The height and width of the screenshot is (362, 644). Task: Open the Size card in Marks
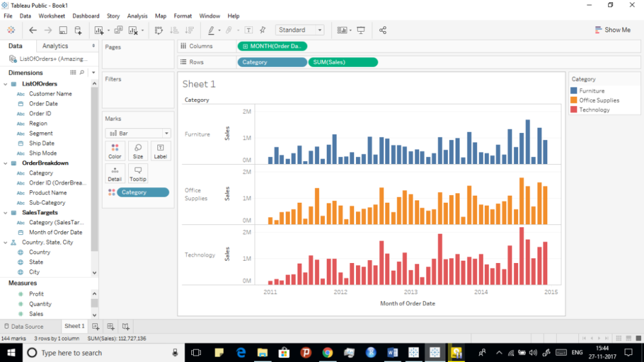click(138, 151)
